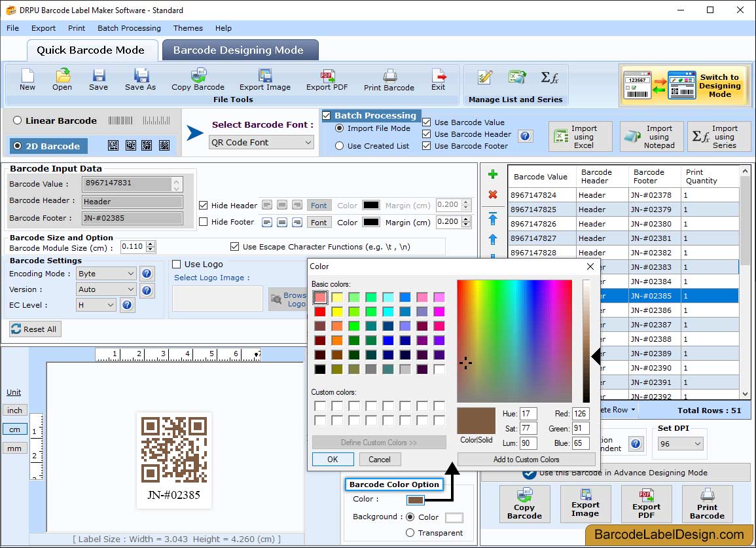Click Add to Custom Colors
The width and height of the screenshot is (756, 548).
pos(526,459)
